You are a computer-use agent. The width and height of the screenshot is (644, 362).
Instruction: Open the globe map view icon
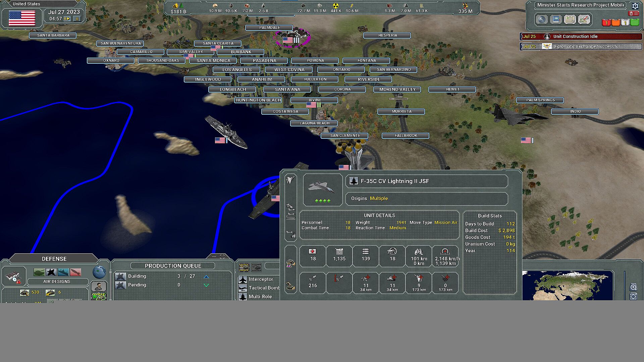(99, 272)
